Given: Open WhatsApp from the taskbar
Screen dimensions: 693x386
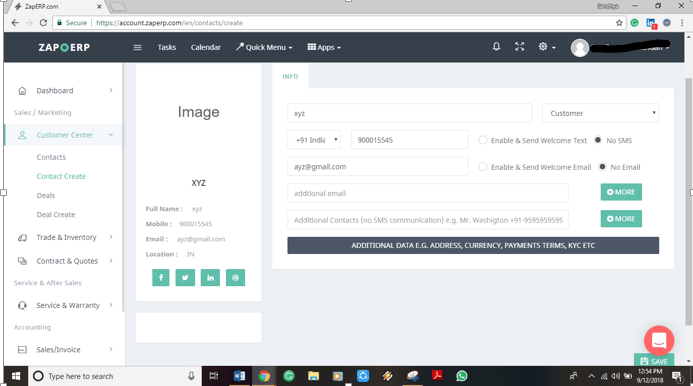Looking at the screenshot, I should [x=462, y=376].
